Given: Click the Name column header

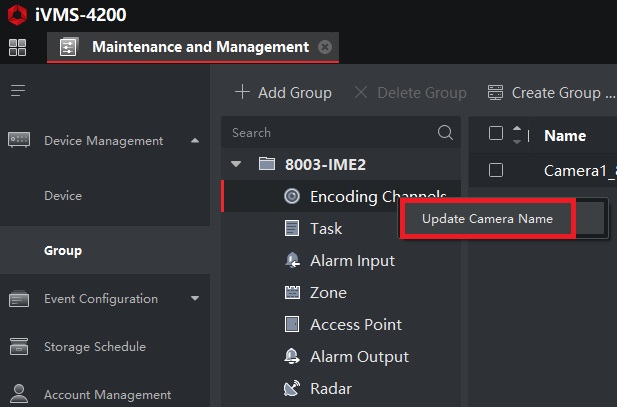Looking at the screenshot, I should [x=565, y=136].
